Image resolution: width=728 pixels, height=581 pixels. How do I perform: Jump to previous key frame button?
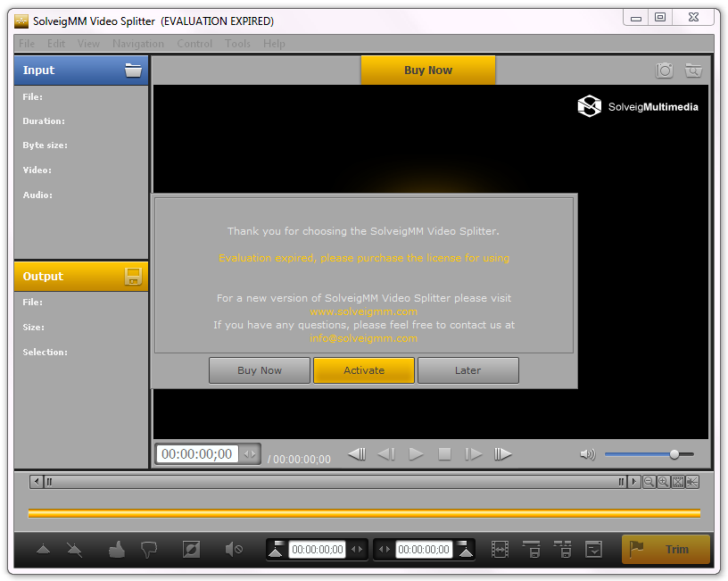click(x=357, y=453)
